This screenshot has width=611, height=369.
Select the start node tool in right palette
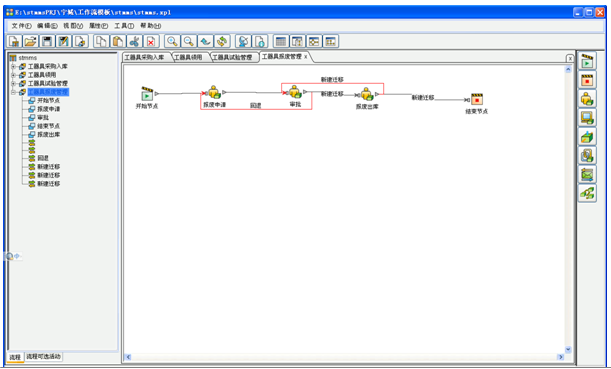click(x=587, y=61)
